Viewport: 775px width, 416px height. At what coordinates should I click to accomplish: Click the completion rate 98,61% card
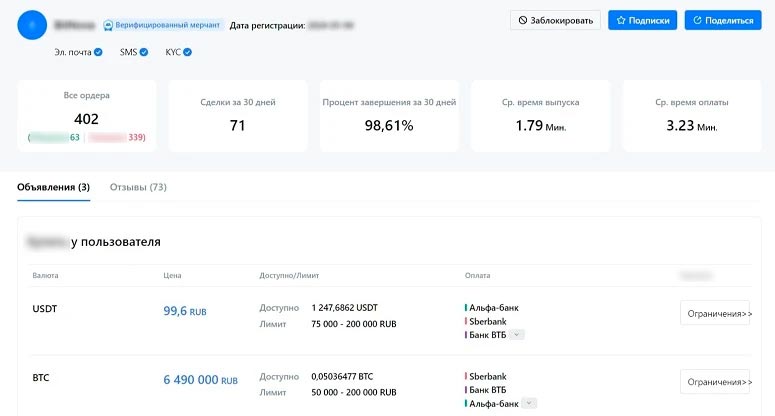389,116
